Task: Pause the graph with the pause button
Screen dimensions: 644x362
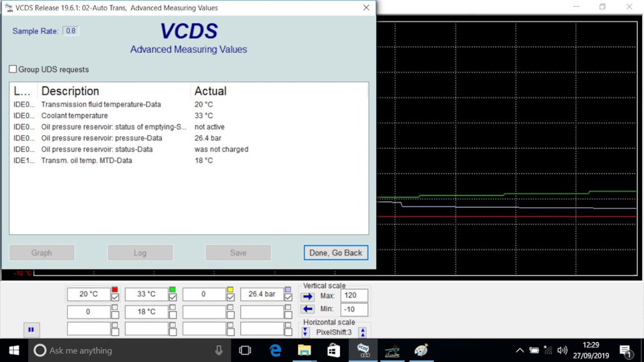Action: 32,330
